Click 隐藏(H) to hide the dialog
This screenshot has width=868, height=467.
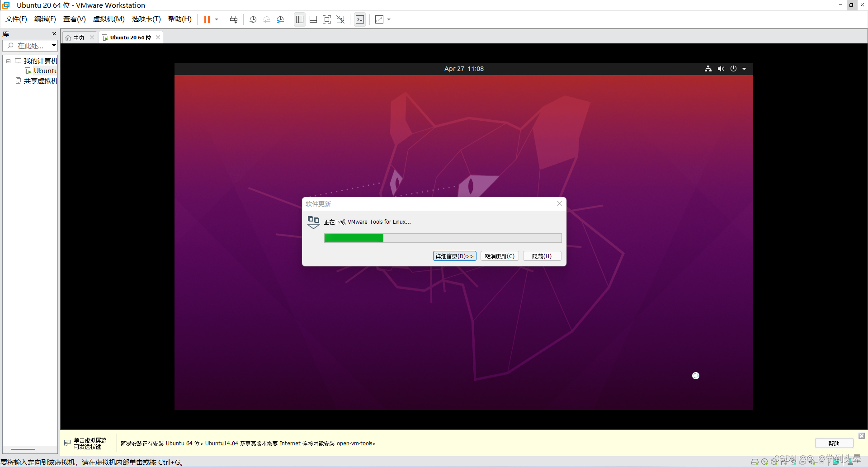pos(542,256)
